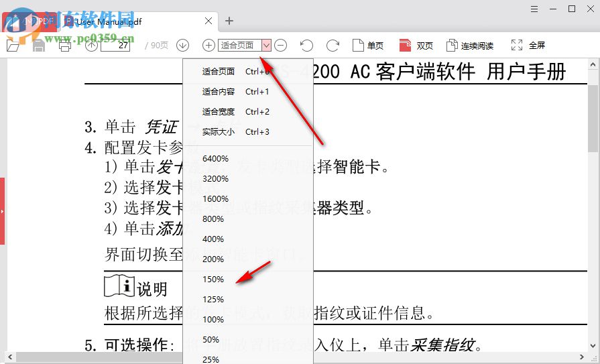
Task: Switch to single page view 单页
Action: point(368,46)
